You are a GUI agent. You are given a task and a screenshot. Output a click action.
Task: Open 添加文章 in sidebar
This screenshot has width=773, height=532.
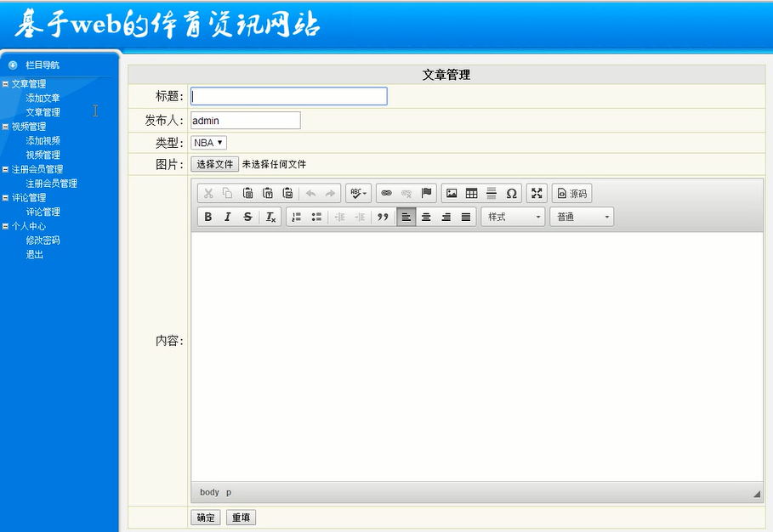coord(43,98)
